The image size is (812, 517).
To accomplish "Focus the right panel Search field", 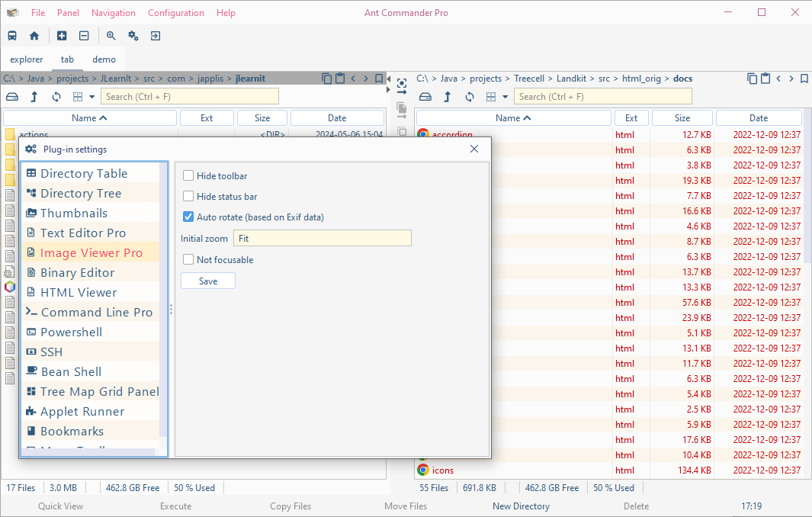I will click(603, 96).
